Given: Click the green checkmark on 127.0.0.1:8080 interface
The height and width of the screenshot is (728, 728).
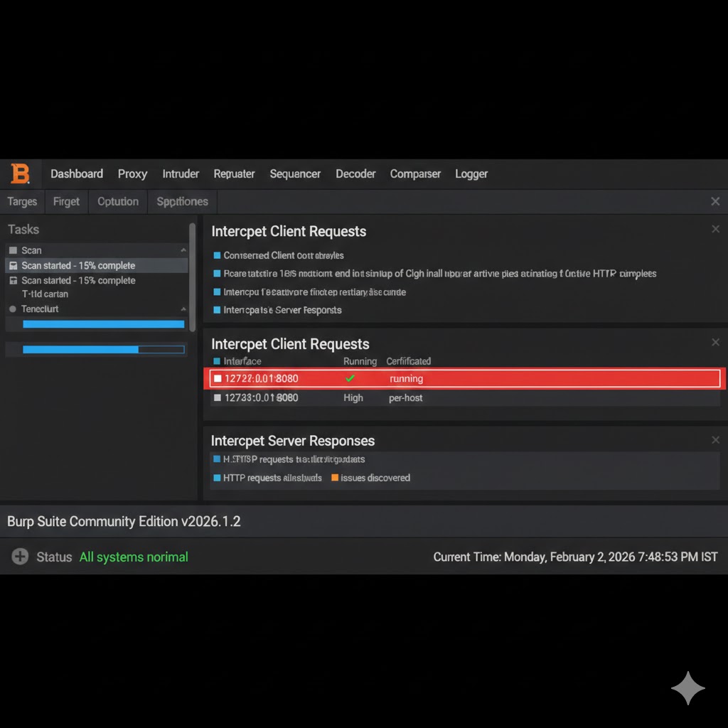Looking at the screenshot, I should 350,378.
